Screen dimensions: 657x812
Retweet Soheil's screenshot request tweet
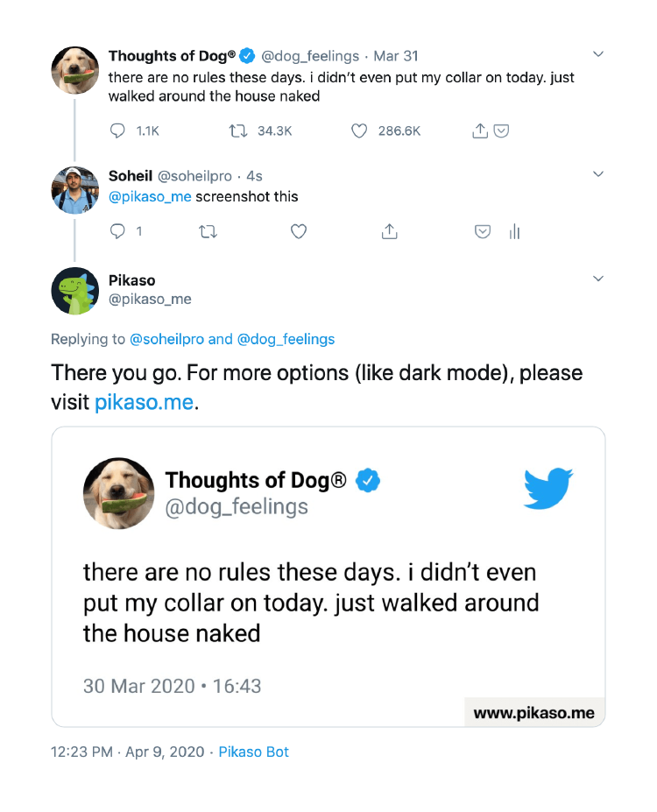(208, 231)
